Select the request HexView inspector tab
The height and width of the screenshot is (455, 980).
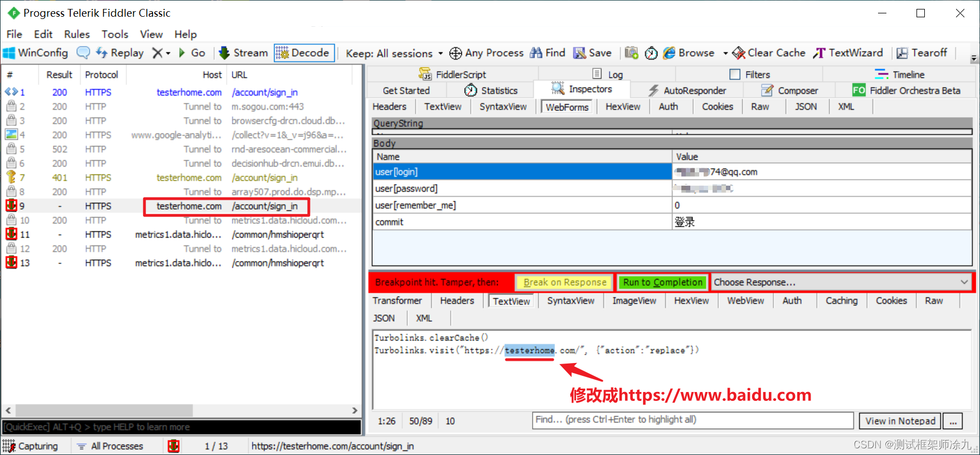click(x=623, y=107)
